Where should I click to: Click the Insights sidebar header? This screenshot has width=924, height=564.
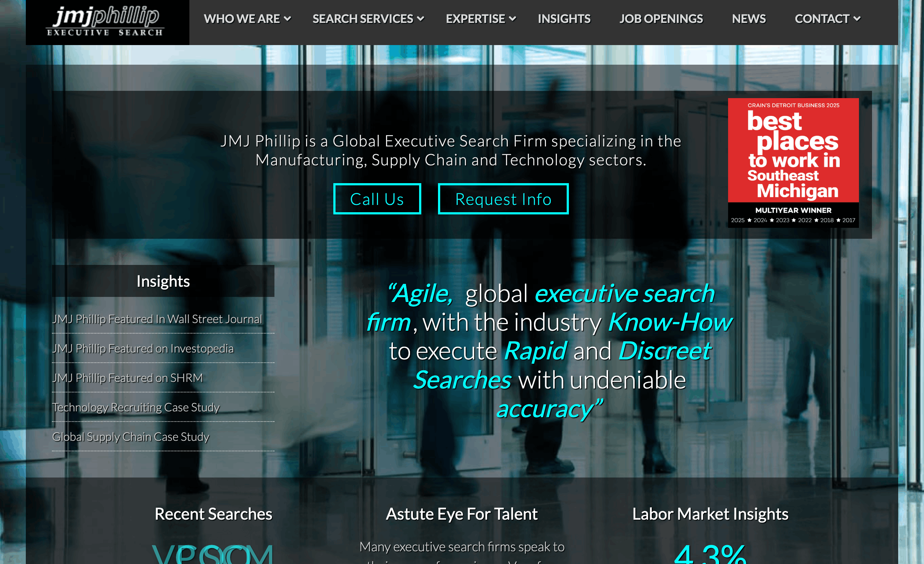tap(163, 281)
